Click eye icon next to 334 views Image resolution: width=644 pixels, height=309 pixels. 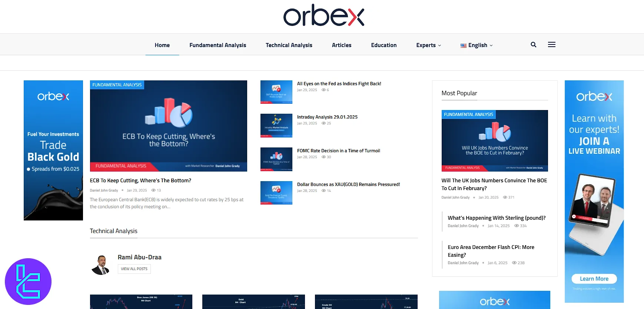tap(517, 226)
